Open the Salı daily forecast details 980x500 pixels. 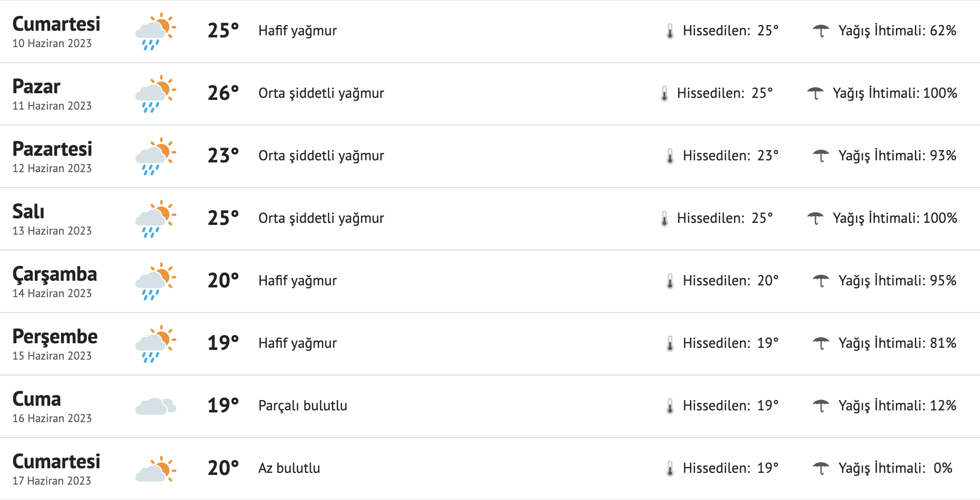point(490,218)
